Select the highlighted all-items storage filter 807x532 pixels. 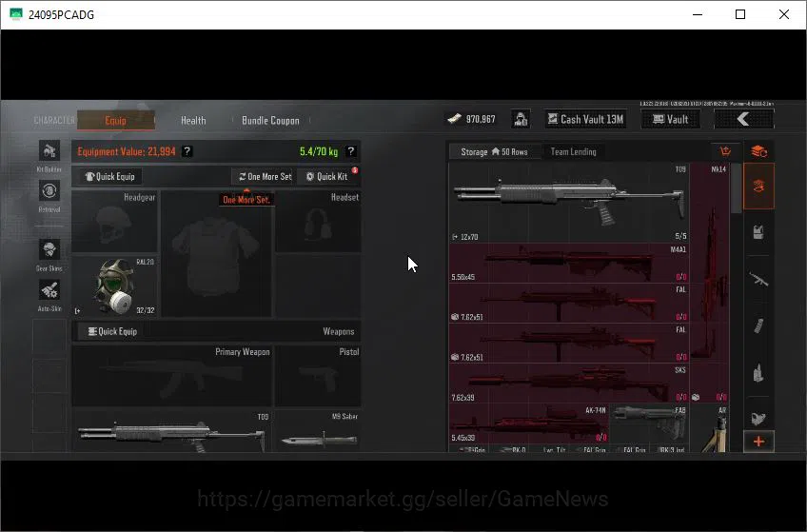pyautogui.click(x=758, y=187)
